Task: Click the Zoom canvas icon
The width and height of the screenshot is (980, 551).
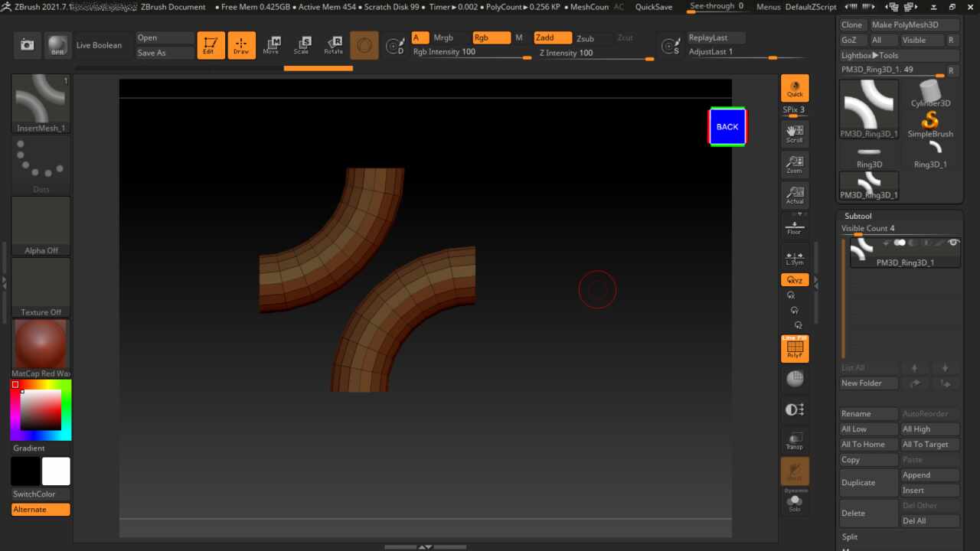Action: tap(795, 165)
